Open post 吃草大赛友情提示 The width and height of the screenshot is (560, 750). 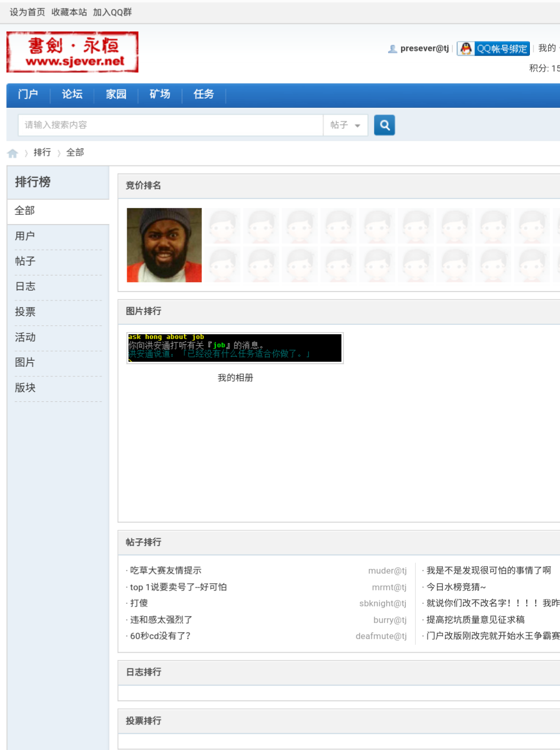166,570
